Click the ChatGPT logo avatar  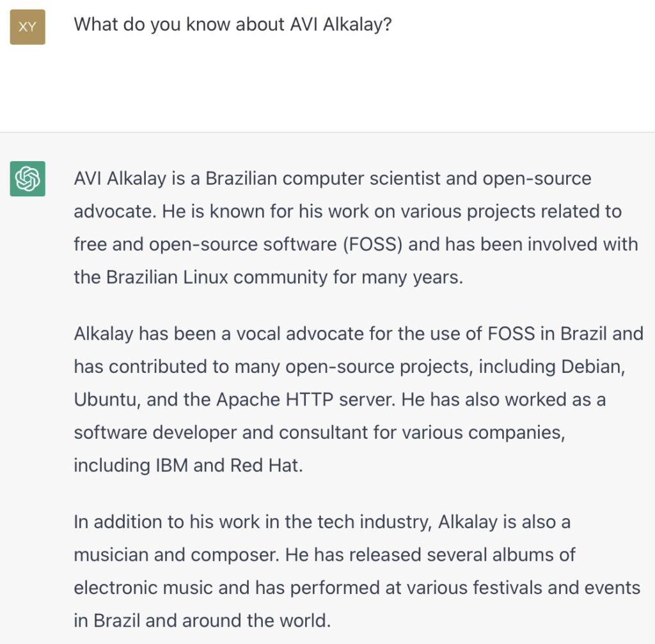pos(28,179)
